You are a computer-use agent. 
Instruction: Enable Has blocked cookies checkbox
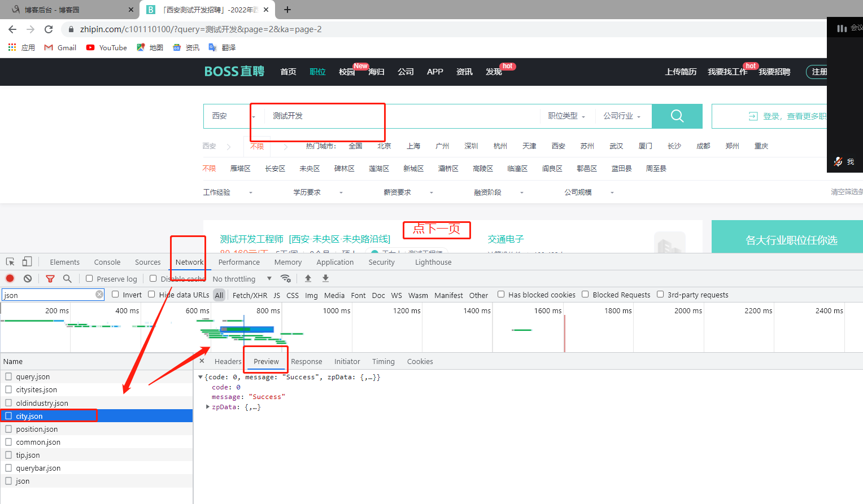tap(501, 294)
